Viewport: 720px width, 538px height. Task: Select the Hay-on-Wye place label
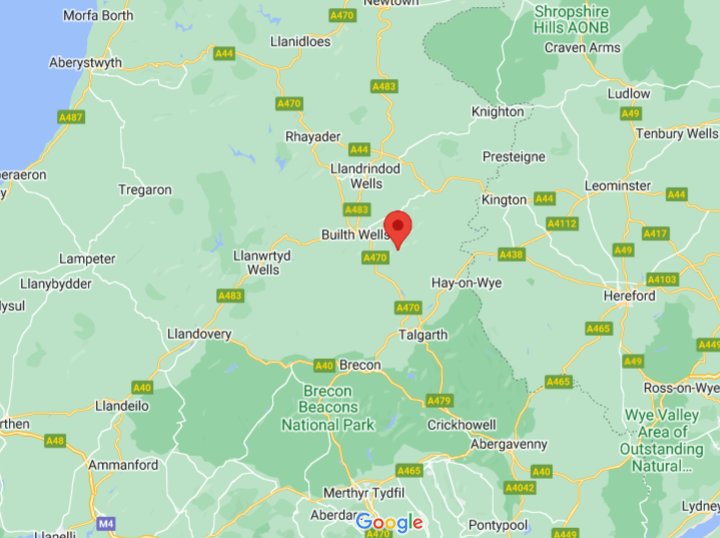(466, 283)
